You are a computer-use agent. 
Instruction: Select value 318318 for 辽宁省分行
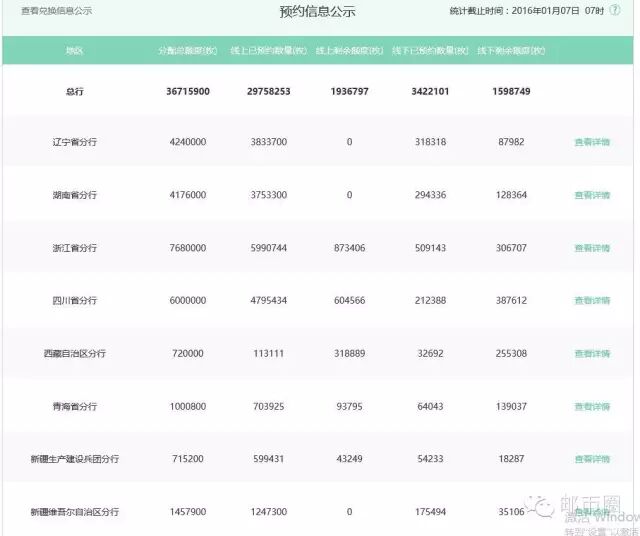click(430, 142)
